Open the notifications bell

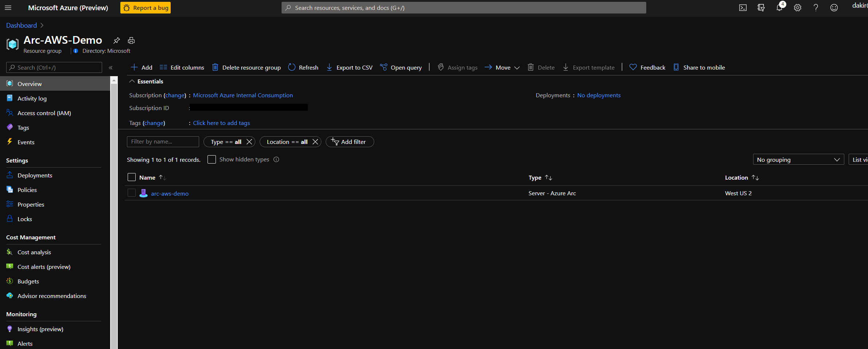779,8
